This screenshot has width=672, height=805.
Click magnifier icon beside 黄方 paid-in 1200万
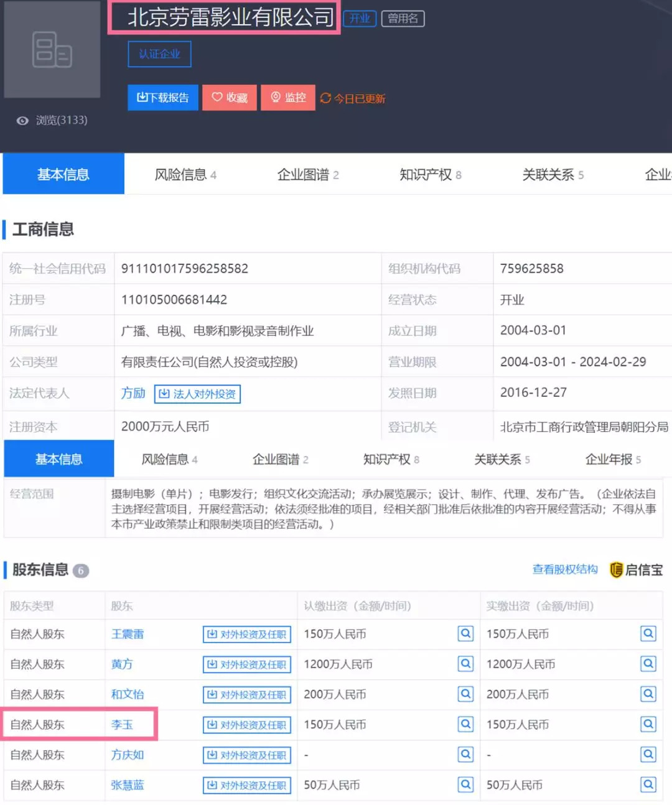coord(648,664)
